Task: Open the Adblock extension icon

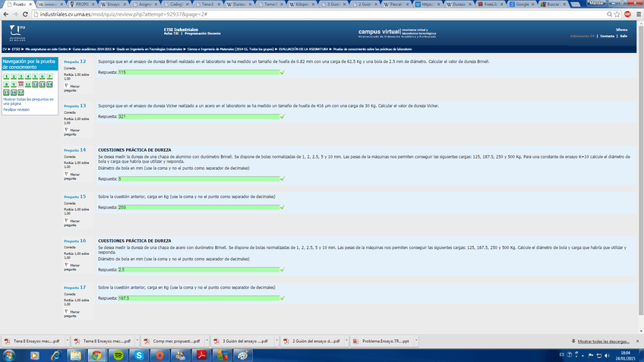Action: pos(627,14)
